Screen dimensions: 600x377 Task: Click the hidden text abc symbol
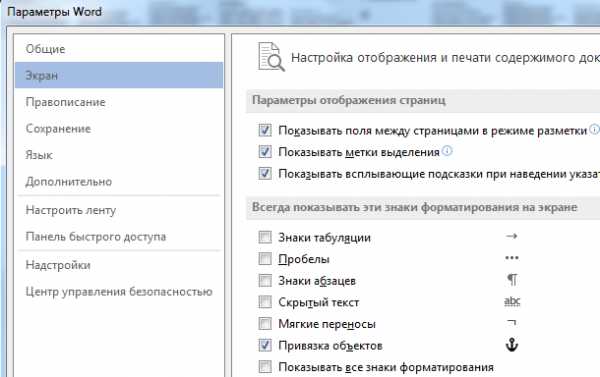(512, 302)
